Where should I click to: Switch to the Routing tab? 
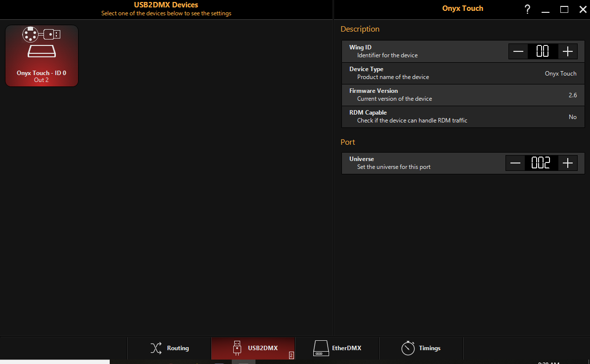tap(169, 348)
